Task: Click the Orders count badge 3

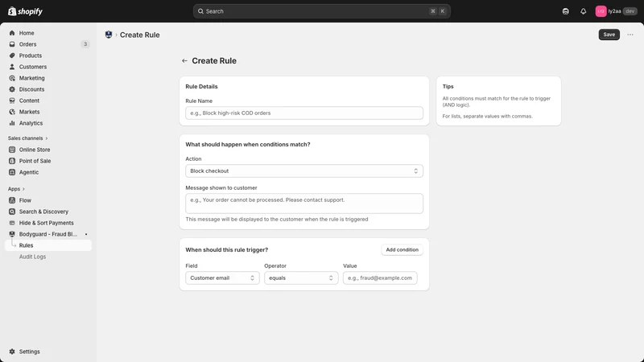Action: point(85,44)
